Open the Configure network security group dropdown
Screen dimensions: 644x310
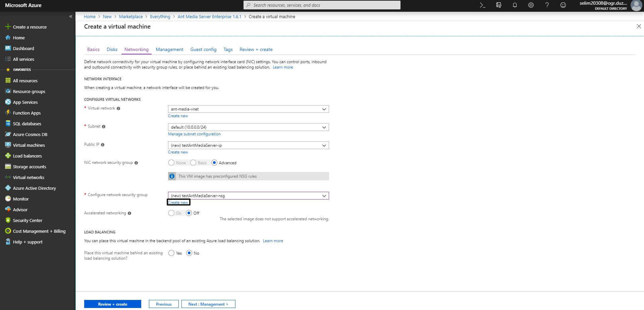(248, 195)
